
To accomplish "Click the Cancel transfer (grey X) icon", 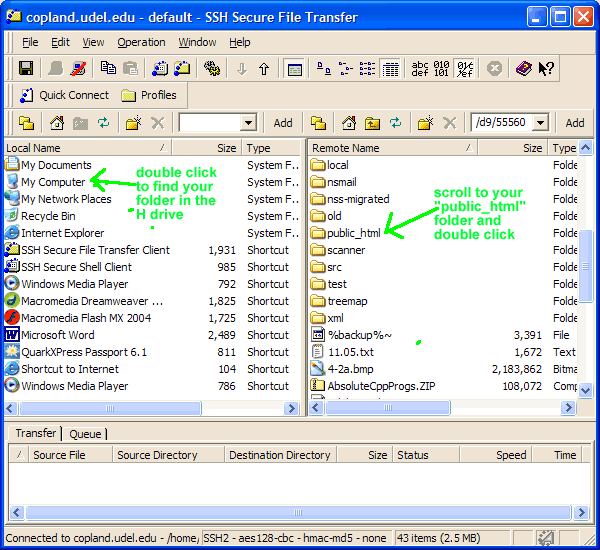I will point(494,69).
